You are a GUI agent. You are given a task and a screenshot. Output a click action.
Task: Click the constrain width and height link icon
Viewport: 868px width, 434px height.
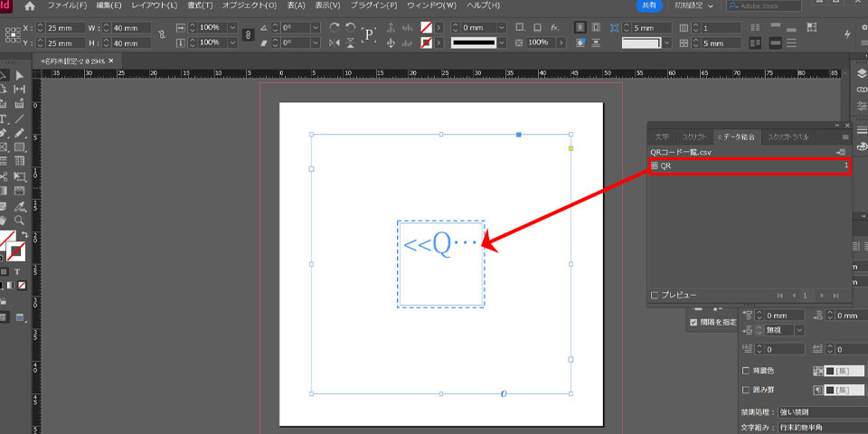[162, 35]
